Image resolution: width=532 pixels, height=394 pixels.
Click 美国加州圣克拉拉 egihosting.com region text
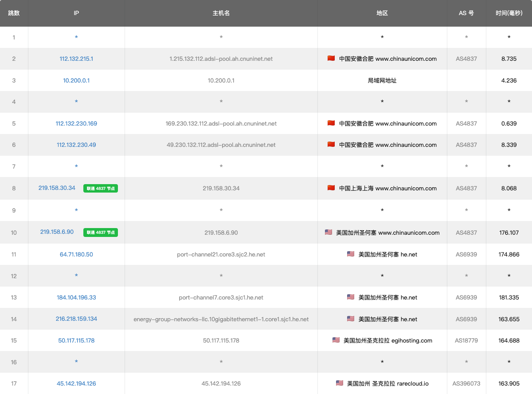pos(388,340)
